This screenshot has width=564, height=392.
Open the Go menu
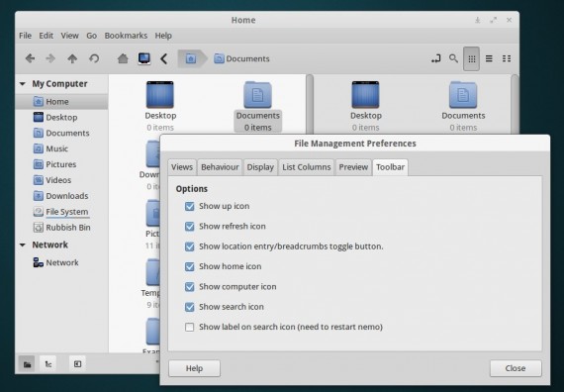pyautogui.click(x=91, y=36)
